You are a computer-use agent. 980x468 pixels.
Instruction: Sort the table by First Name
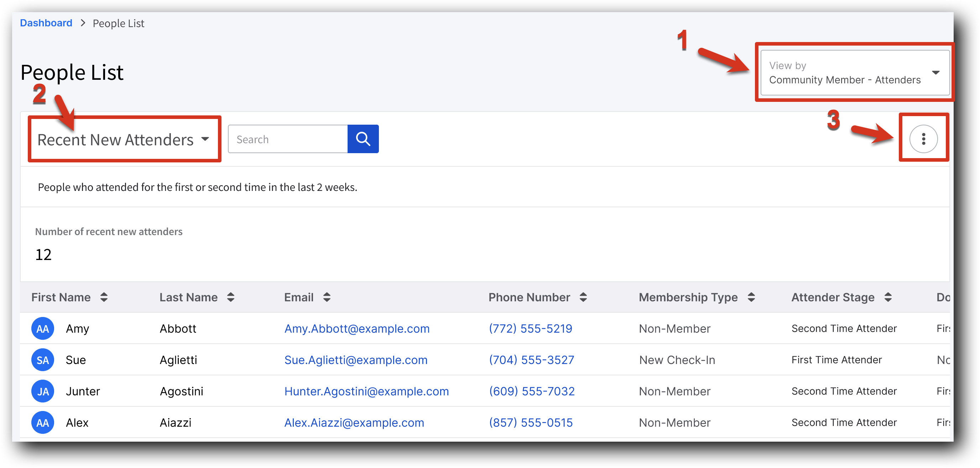[x=104, y=297]
